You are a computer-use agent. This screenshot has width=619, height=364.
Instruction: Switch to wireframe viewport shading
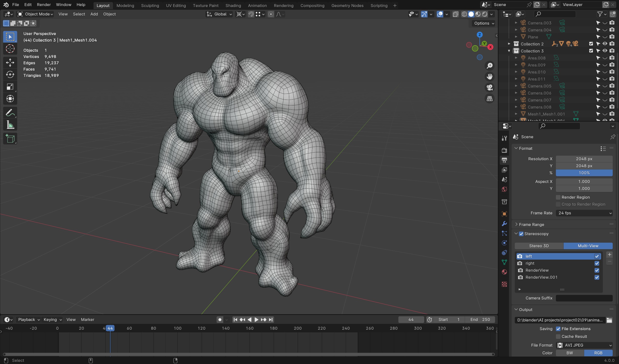pos(464,14)
